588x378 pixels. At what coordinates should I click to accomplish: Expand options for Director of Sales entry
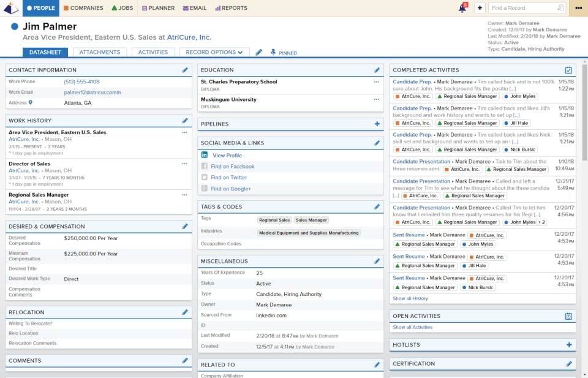tap(184, 164)
